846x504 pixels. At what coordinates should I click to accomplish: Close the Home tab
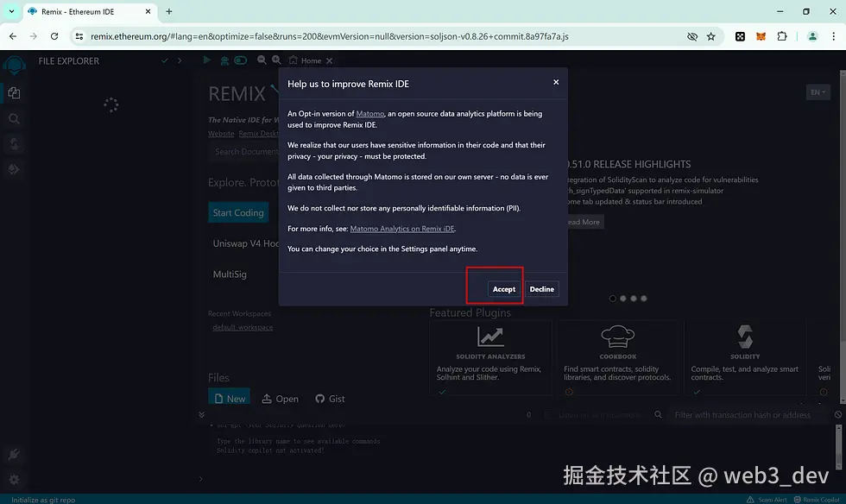coord(329,61)
